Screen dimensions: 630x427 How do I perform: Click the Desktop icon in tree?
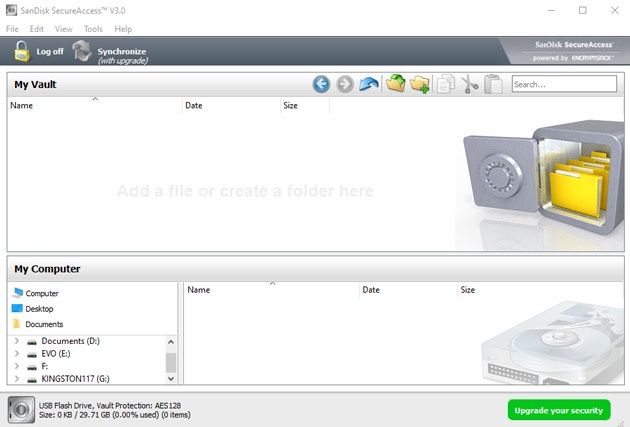17,309
